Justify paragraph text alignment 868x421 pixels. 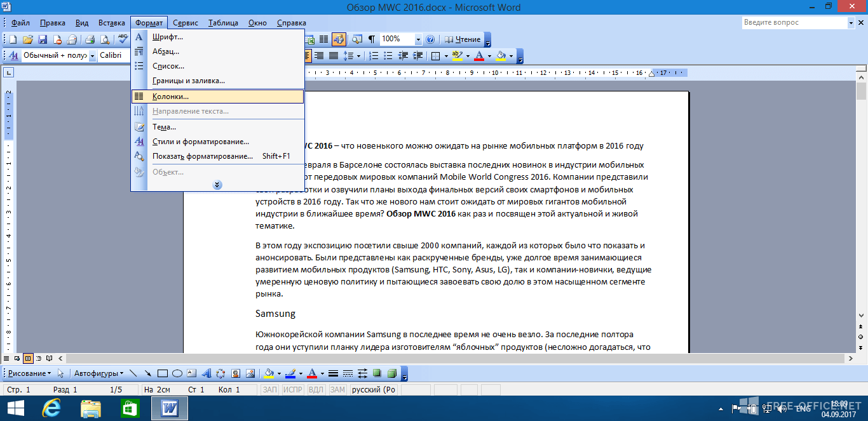[334, 56]
